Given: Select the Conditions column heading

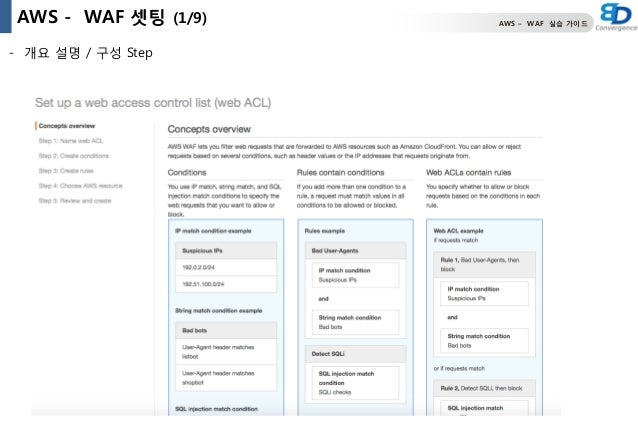Looking at the screenshot, I should coord(187,173).
